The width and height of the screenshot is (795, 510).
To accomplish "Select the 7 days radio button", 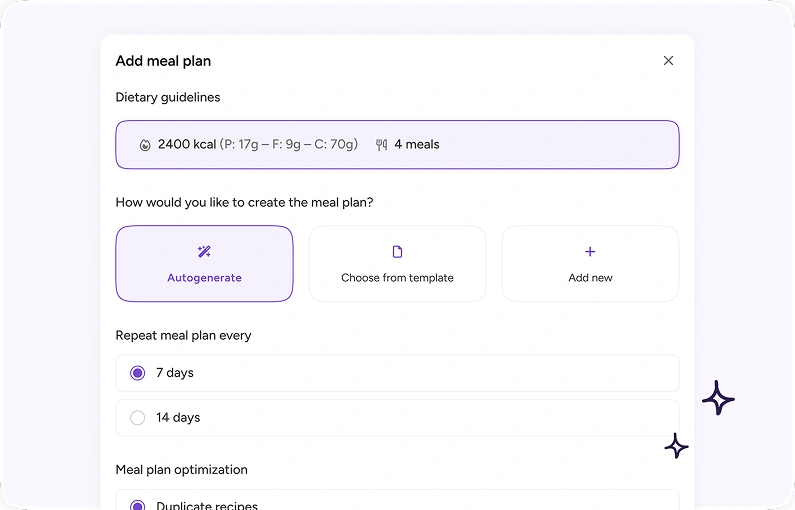I will click(137, 373).
